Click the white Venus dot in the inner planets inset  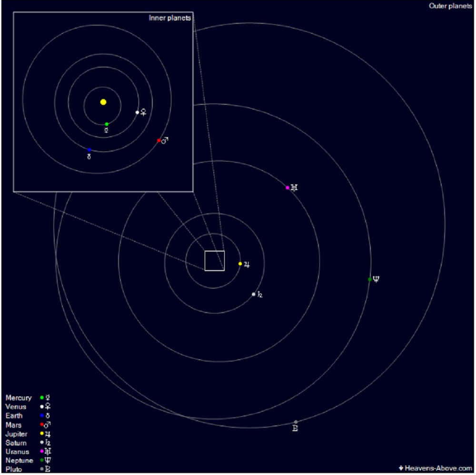tap(138, 112)
